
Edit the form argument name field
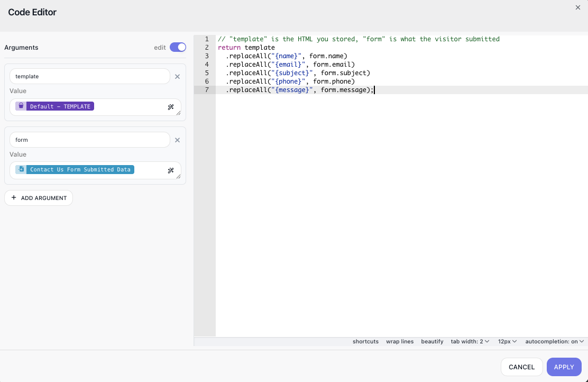[89, 140]
